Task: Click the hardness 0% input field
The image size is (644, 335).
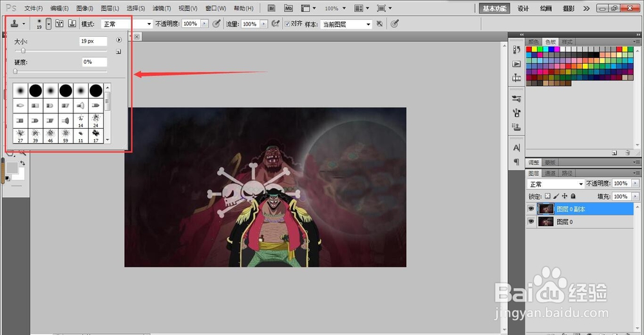Action: click(95, 62)
